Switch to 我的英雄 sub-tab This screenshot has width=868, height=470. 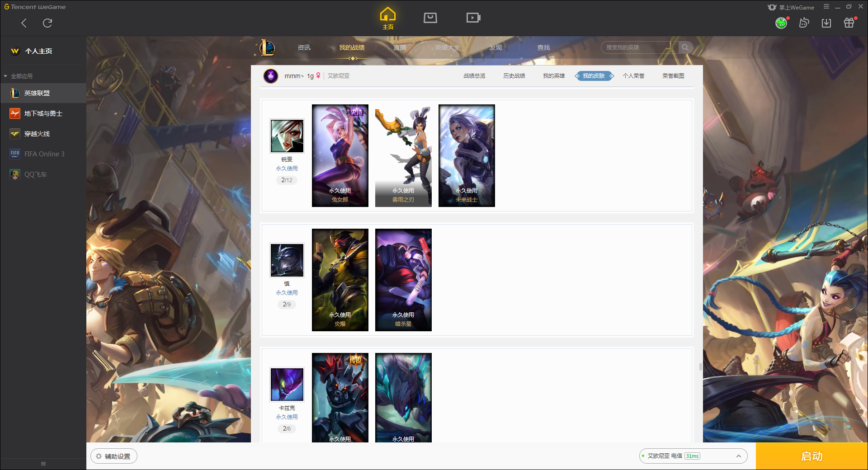click(x=554, y=76)
